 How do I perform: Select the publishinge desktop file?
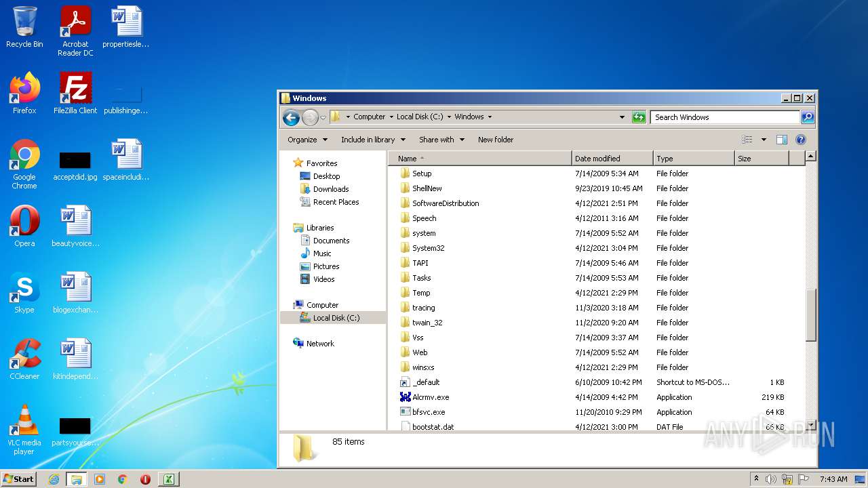point(126,99)
